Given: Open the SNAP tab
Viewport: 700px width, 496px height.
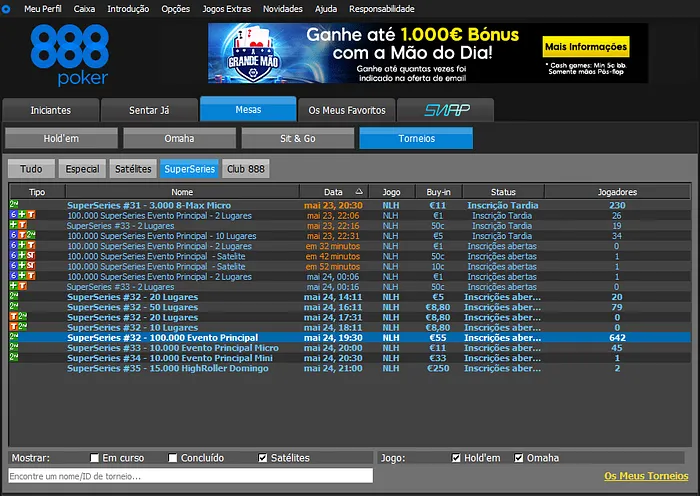Looking at the screenshot, I should pyautogui.click(x=446, y=110).
